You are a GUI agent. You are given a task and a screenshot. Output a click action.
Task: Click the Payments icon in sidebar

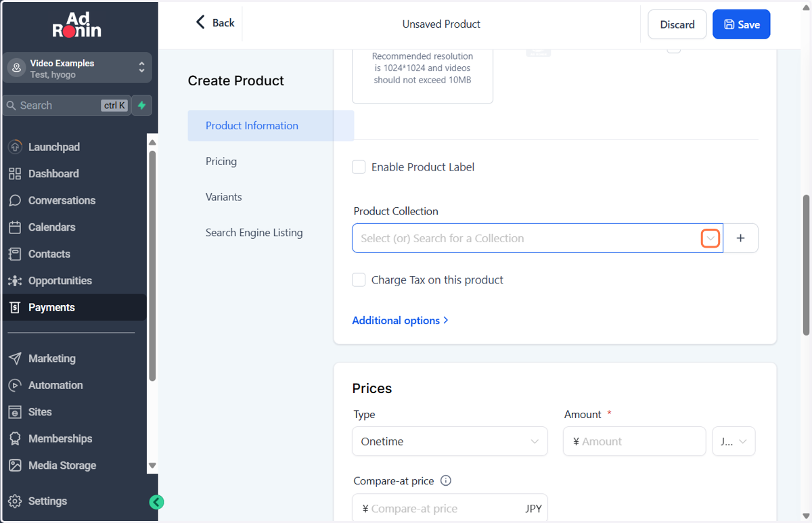pos(15,307)
